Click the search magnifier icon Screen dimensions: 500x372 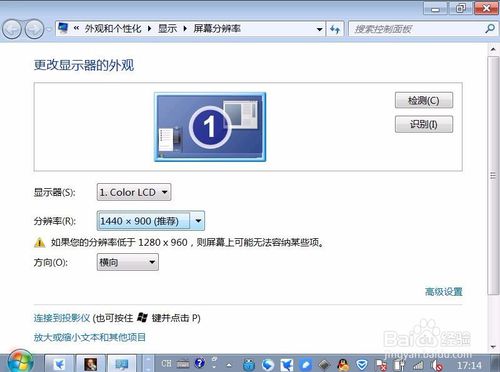pos(490,29)
